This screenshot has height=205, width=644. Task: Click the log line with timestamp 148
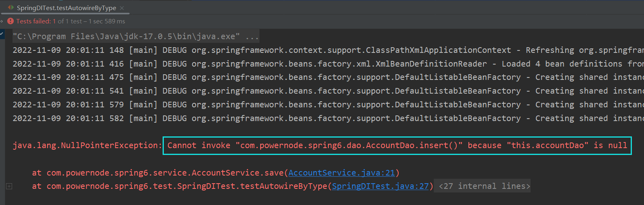tap(328, 50)
